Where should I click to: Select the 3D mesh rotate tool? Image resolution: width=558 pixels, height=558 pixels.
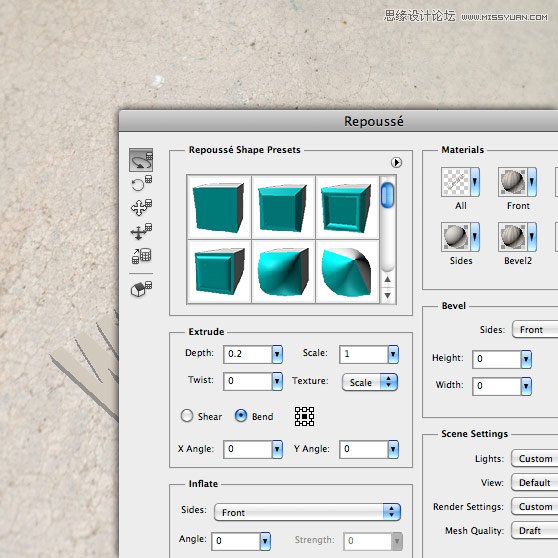click(141, 160)
